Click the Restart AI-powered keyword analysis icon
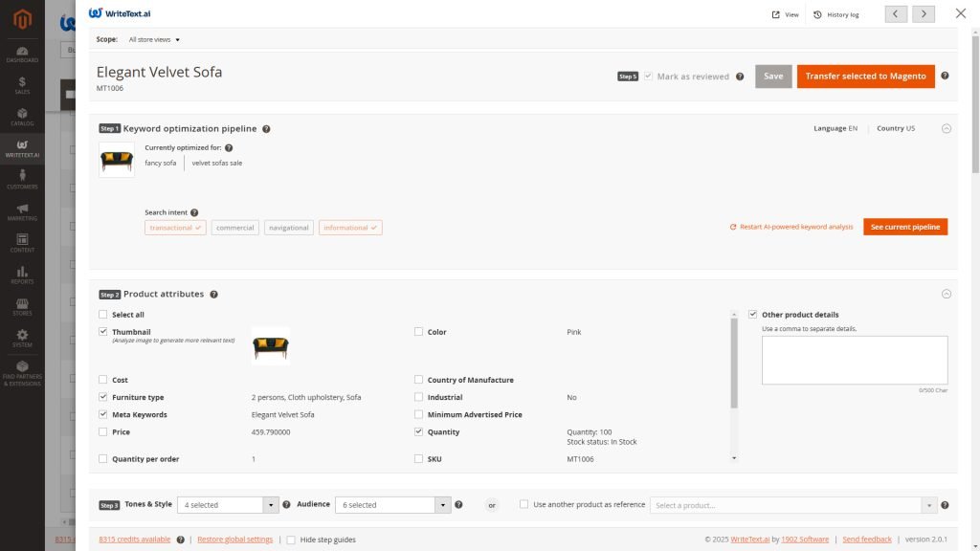Image resolution: width=980 pixels, height=551 pixels. (733, 228)
